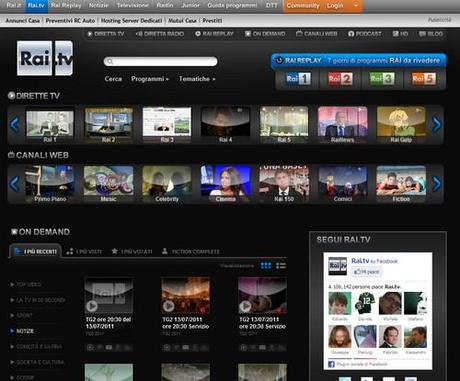Open the Rai 2 replay channel icon
This screenshot has height=381, width=460.
[340, 79]
